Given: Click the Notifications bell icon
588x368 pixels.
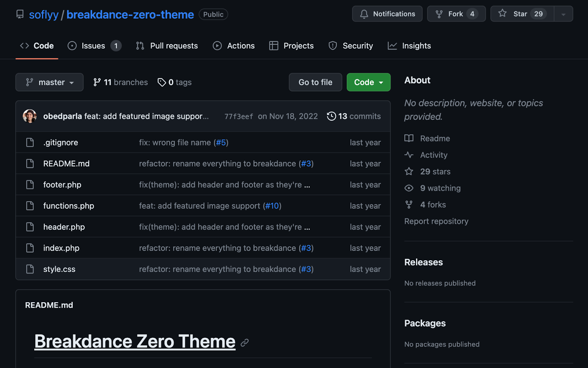Looking at the screenshot, I should pyautogui.click(x=364, y=14).
